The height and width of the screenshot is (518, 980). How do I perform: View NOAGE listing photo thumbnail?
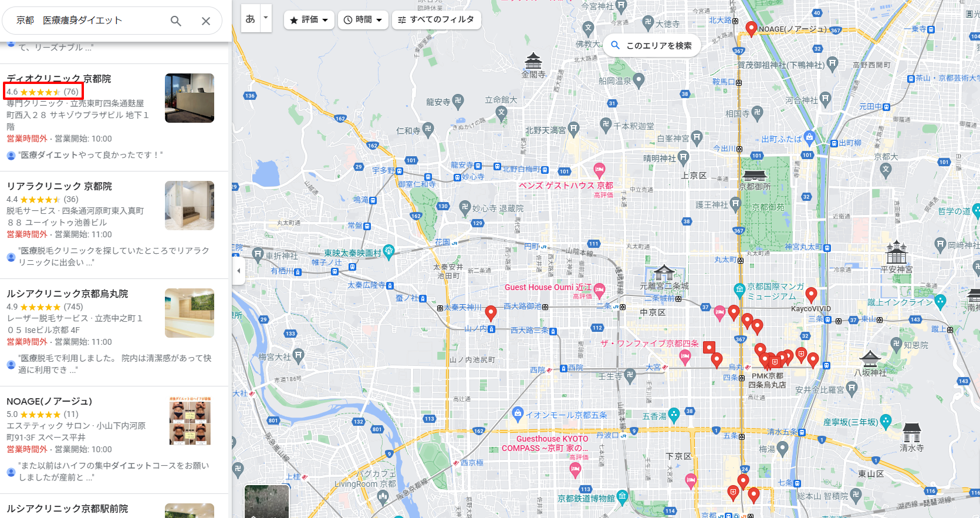190,421
